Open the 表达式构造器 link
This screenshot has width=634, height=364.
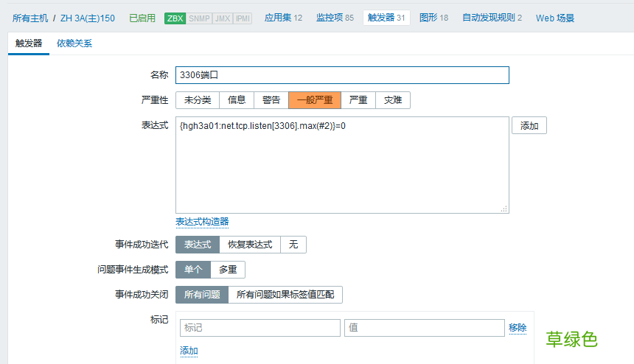pyautogui.click(x=202, y=222)
